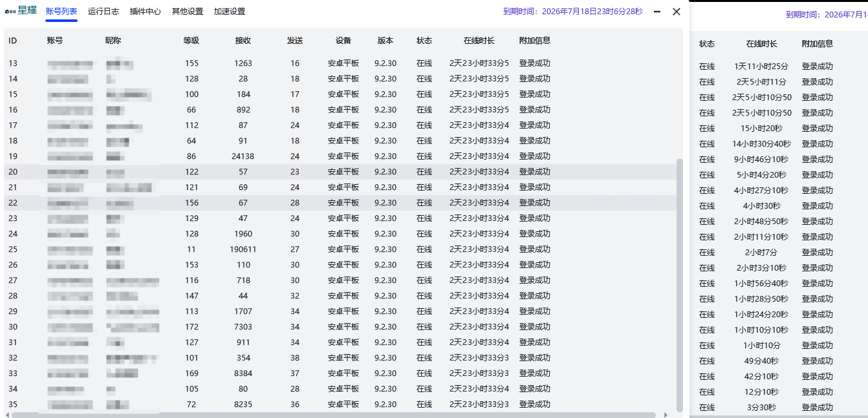Open the 插件中心 tab

click(x=146, y=12)
